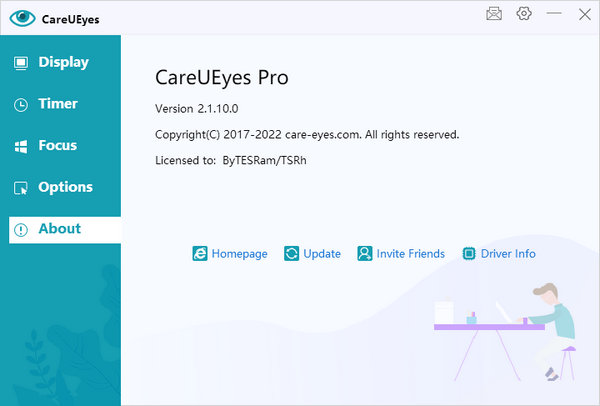Click the Internet Explorer icon beside Homepage
The height and width of the screenshot is (406, 600).
[200, 254]
